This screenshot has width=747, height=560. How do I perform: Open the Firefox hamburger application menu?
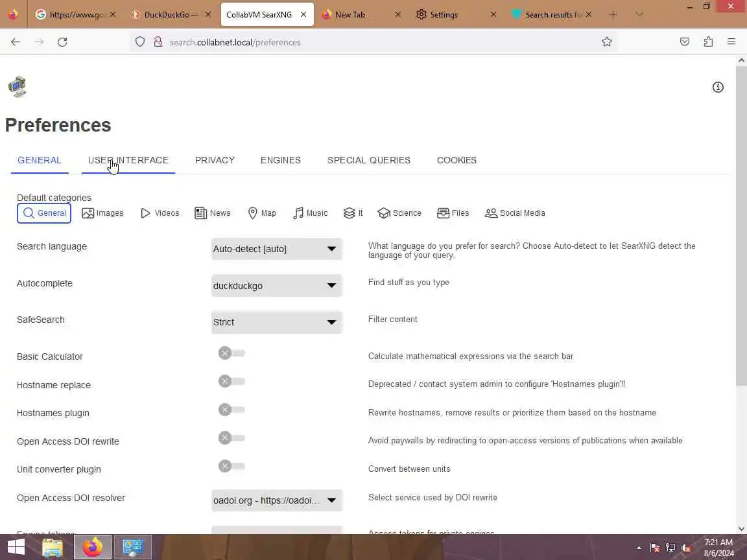click(x=731, y=42)
